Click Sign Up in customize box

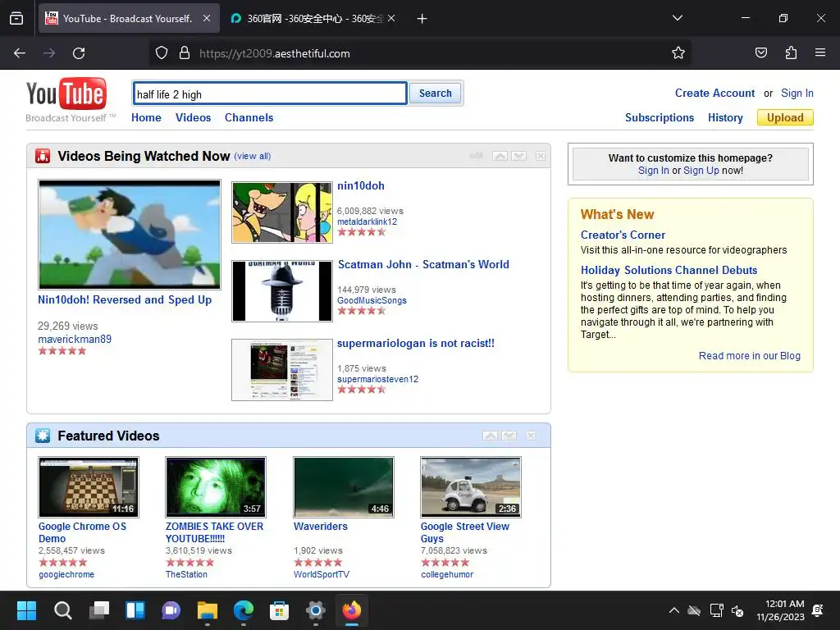coord(701,171)
